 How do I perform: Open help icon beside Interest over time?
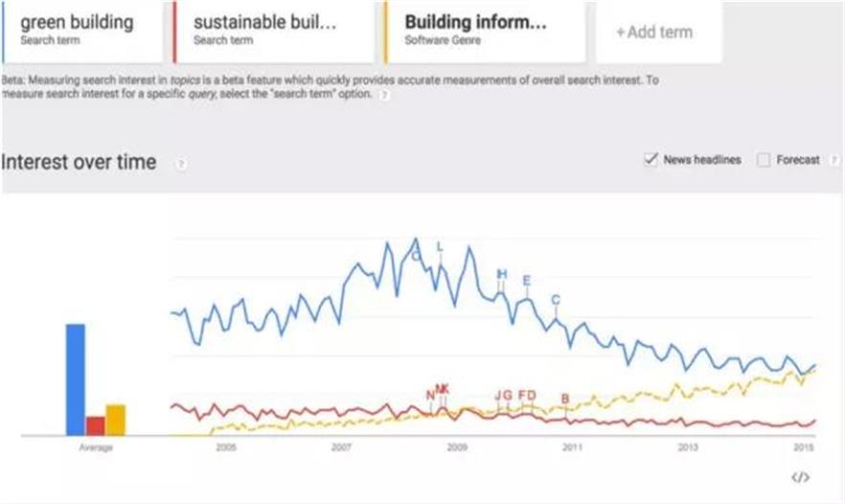pyautogui.click(x=180, y=164)
